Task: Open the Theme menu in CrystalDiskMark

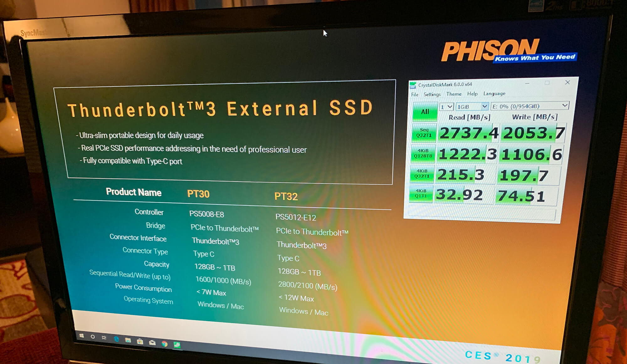Action: tap(454, 94)
